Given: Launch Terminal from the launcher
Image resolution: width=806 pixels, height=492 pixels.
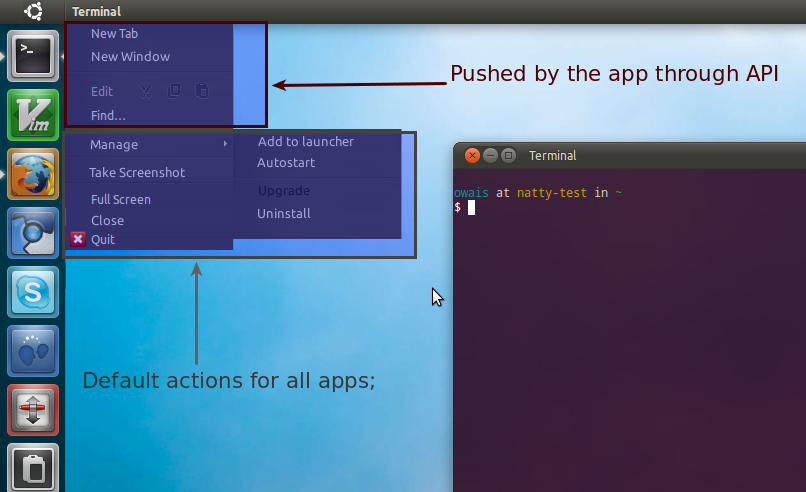Looking at the screenshot, I should click(33, 56).
